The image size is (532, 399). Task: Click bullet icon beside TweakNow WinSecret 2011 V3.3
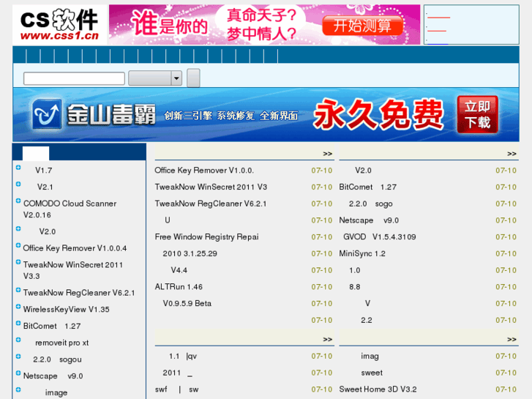pyautogui.click(x=18, y=262)
